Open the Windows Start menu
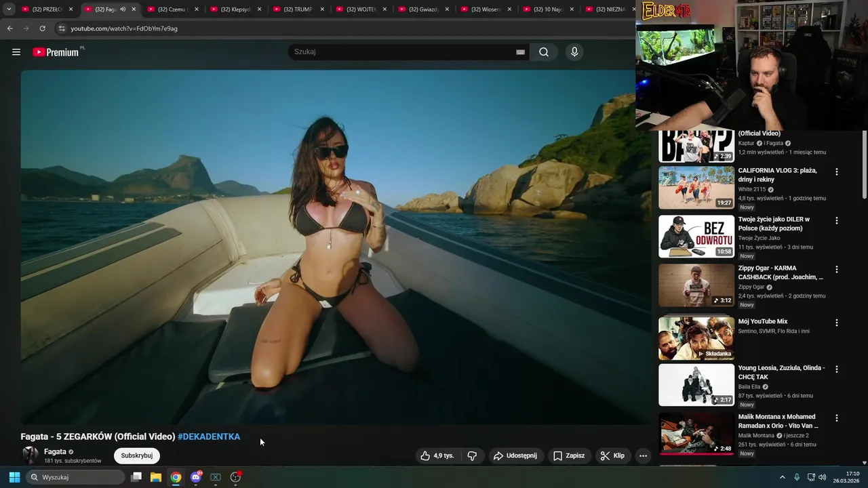 pyautogui.click(x=14, y=477)
